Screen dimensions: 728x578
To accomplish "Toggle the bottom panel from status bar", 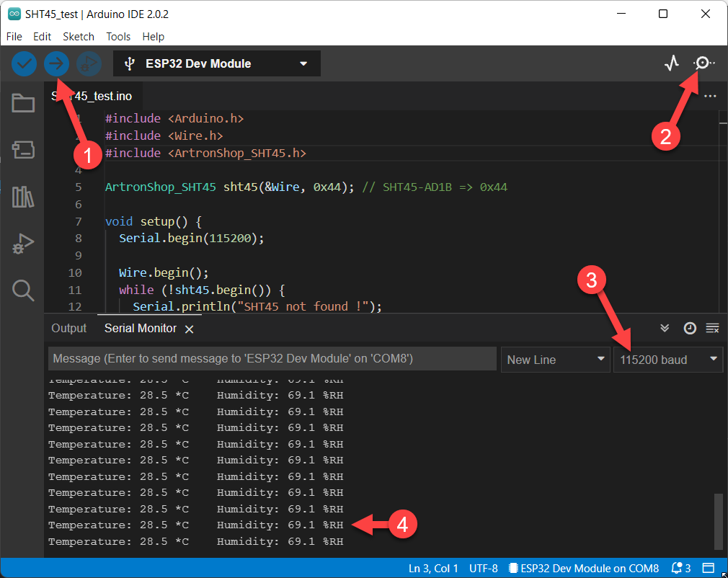I will [x=708, y=568].
